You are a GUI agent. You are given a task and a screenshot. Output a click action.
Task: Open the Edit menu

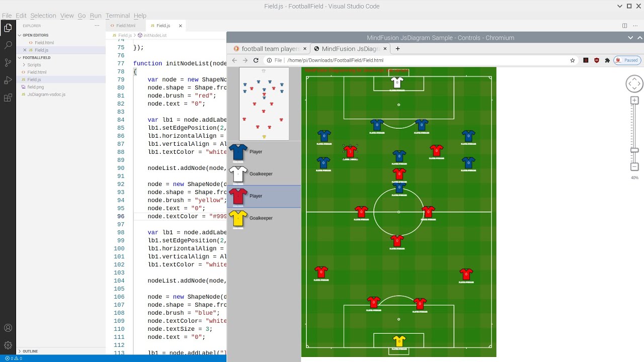point(21,16)
